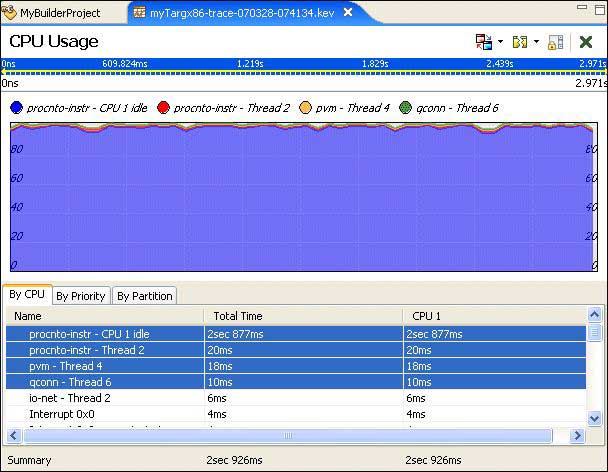Click the switch pane layout icon

[x=483, y=42]
